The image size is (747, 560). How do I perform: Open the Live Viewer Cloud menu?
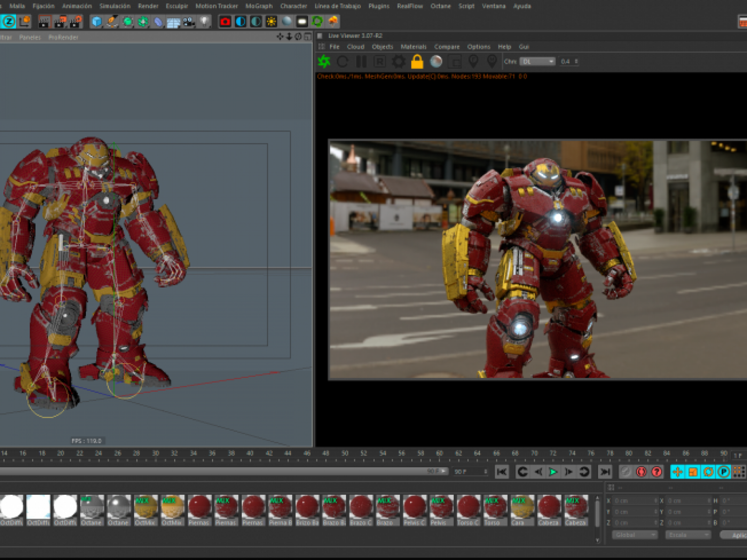(356, 47)
